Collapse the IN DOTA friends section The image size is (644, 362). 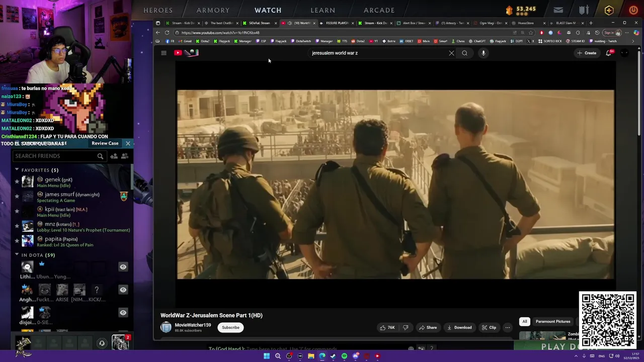[17, 255]
